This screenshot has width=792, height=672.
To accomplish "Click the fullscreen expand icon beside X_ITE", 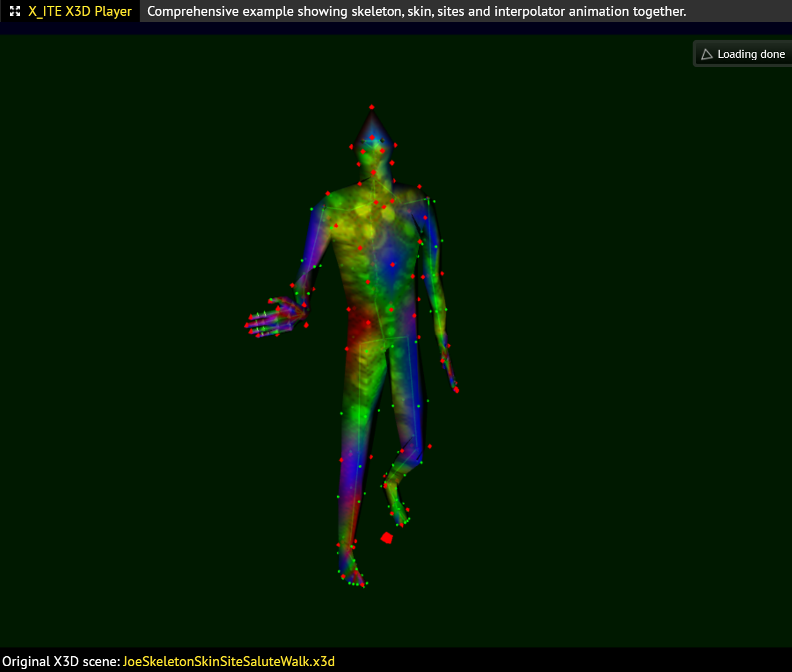I will (15, 11).
